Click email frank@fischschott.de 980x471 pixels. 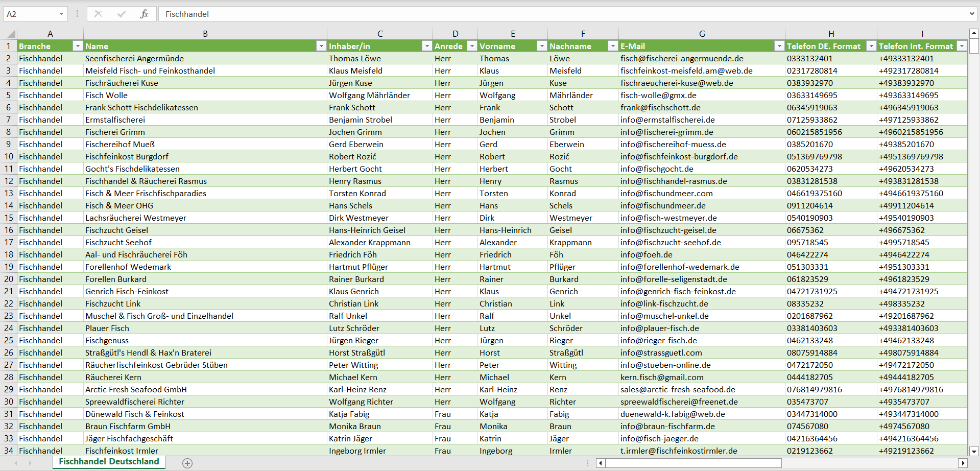click(702, 107)
